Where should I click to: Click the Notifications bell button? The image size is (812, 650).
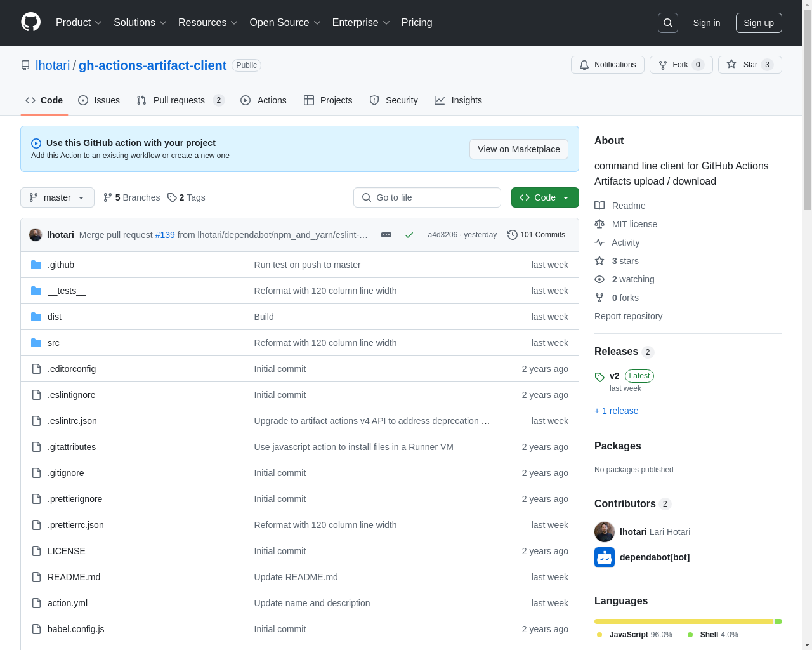point(608,65)
